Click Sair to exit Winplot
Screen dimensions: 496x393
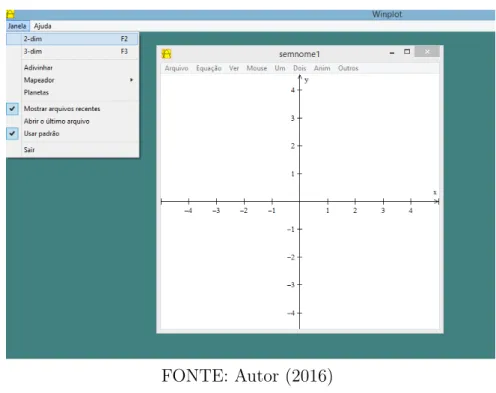coord(29,150)
